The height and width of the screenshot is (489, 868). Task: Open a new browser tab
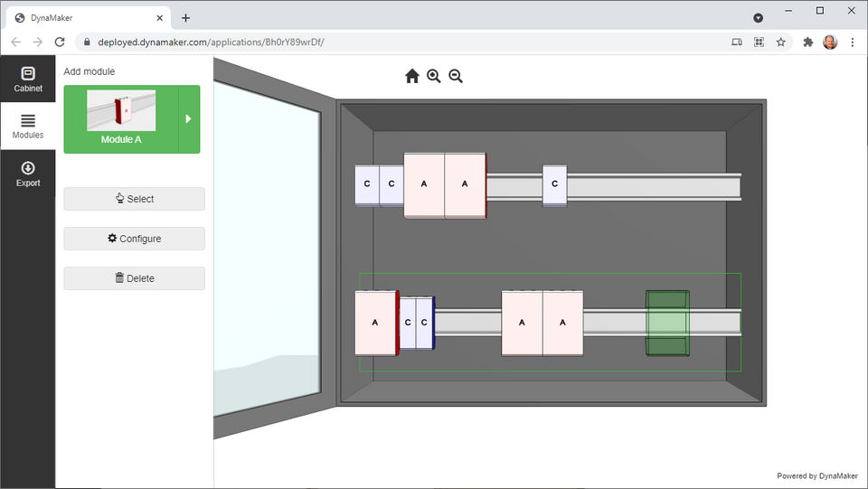coord(185,18)
